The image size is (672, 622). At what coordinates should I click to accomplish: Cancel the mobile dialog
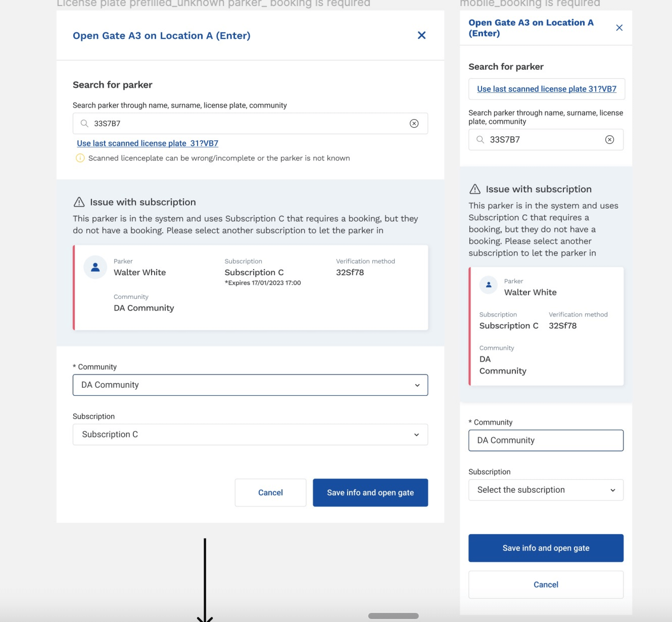coord(545,585)
